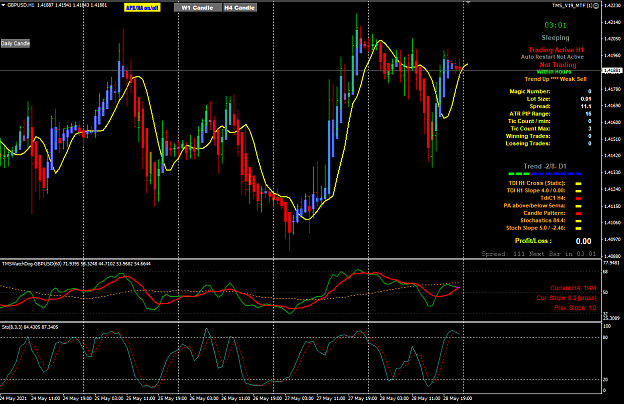Click the Spread value 11.1
625x404 pixels.
click(586, 106)
